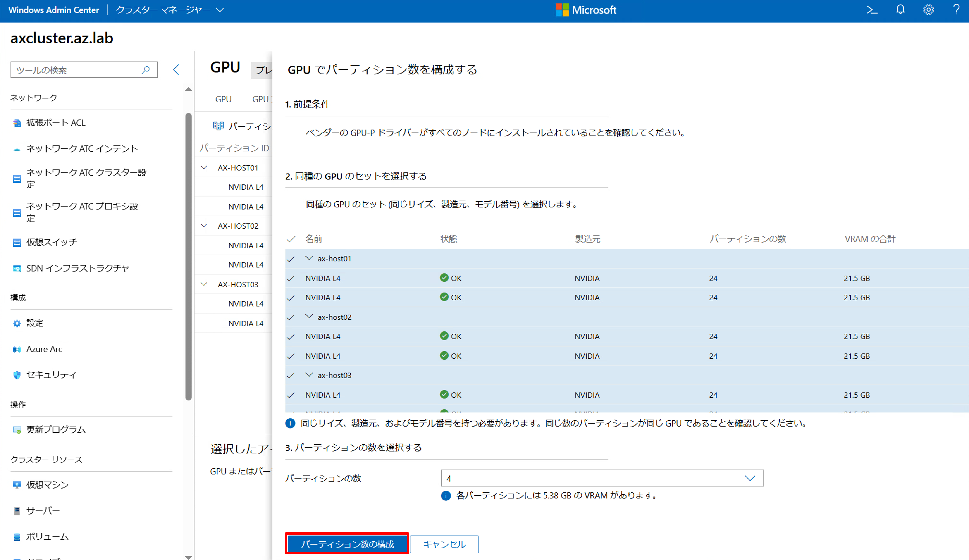
Task: Toggle the ax-host03 group checkmark
Action: coord(291,376)
